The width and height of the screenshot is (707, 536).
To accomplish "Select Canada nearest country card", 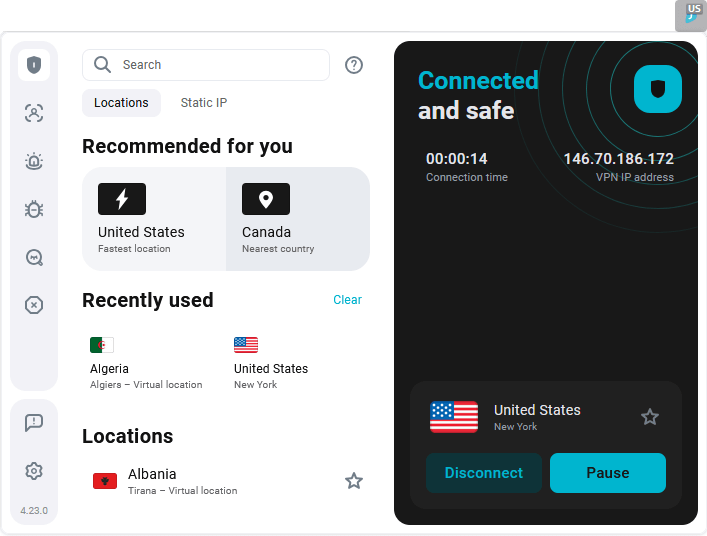I will coord(298,219).
